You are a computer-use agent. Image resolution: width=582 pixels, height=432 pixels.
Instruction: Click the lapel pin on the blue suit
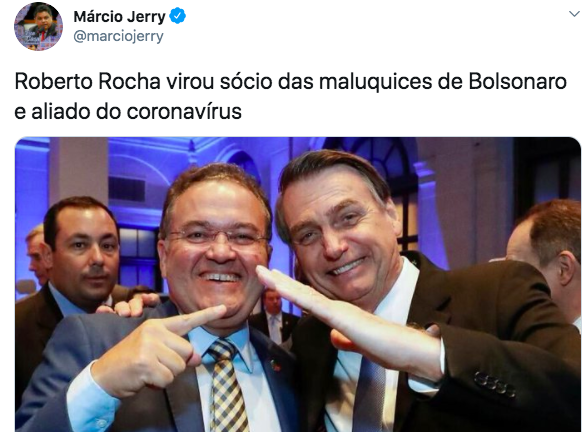click(x=276, y=364)
